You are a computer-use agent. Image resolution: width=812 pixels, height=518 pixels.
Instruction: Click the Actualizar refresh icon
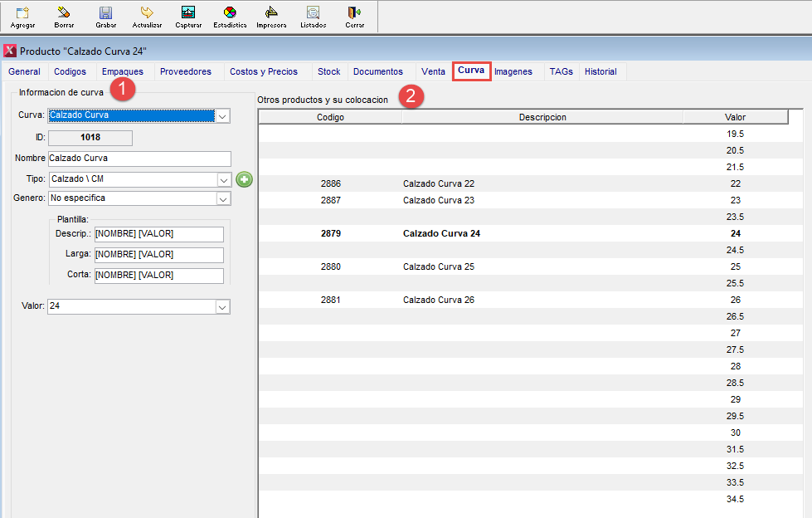[147, 13]
